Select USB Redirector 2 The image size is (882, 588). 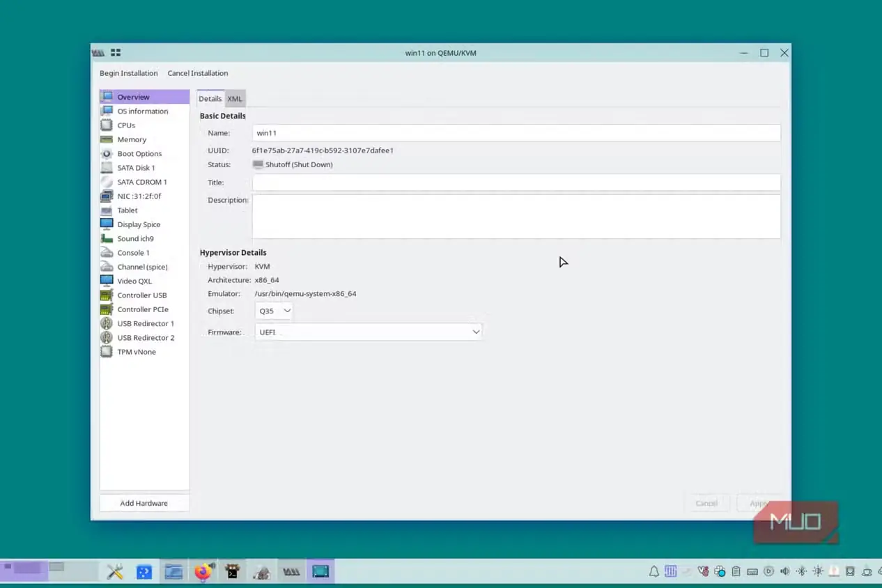click(144, 338)
